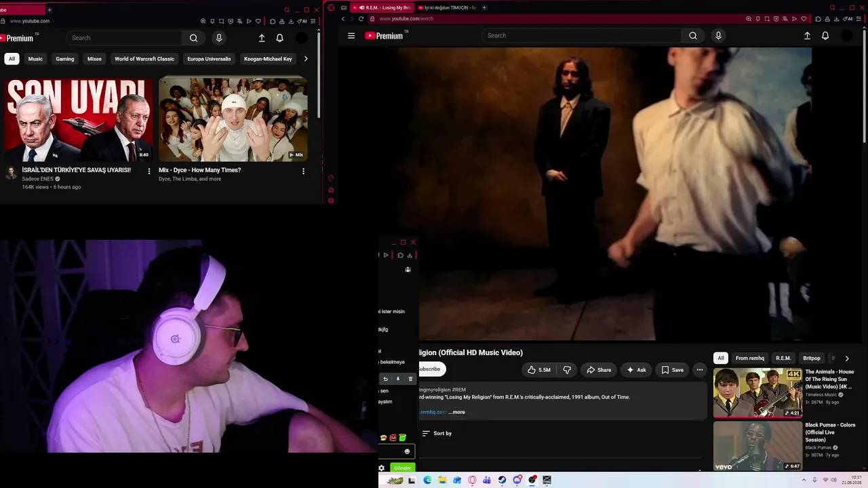Image resolution: width=868 pixels, height=488 pixels.
Task: Click the heart bookmark icon in the right browser address bar
Action: (803, 19)
